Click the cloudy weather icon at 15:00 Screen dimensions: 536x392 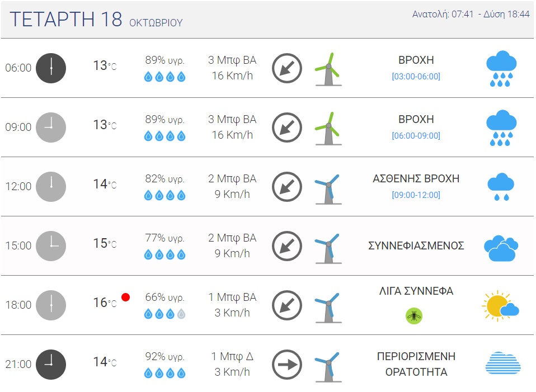pos(501,248)
